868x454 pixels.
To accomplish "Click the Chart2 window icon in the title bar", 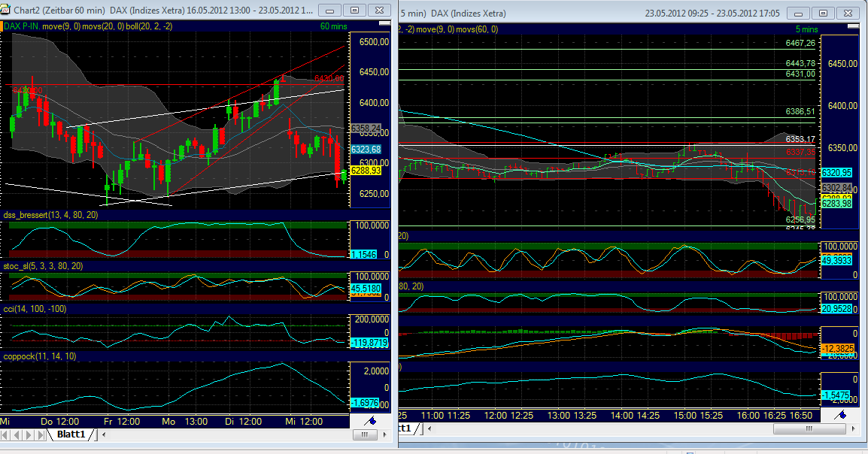I will click(x=7, y=10).
